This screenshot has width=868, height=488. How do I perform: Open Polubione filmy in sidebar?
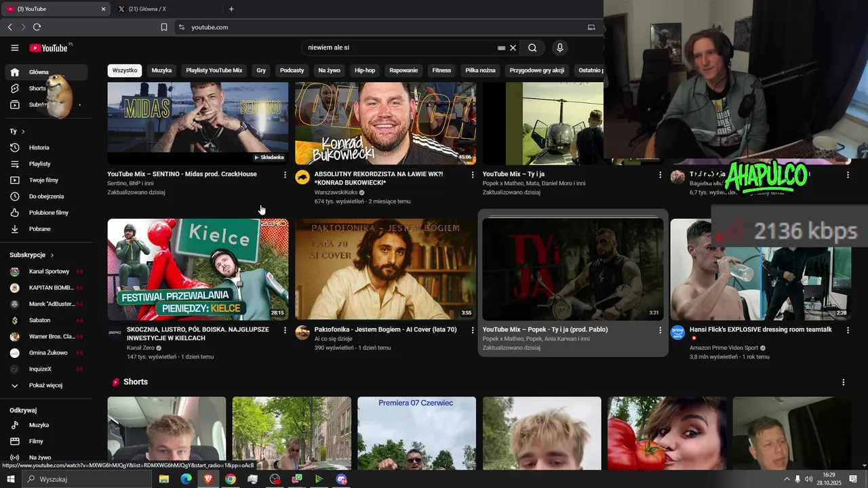tap(47, 213)
